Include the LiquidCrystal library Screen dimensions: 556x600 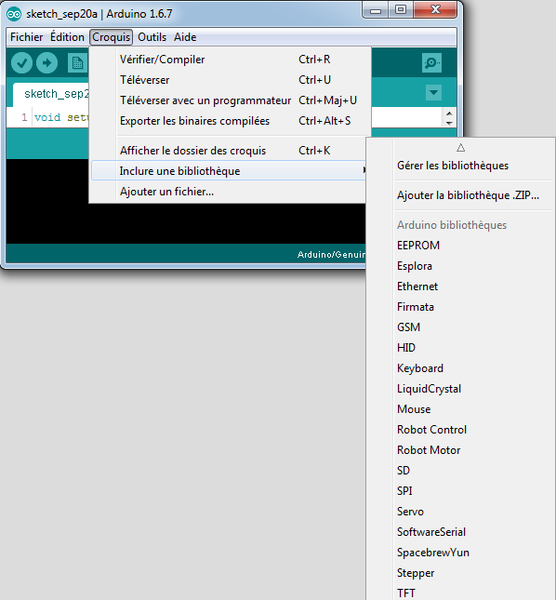coord(461,388)
